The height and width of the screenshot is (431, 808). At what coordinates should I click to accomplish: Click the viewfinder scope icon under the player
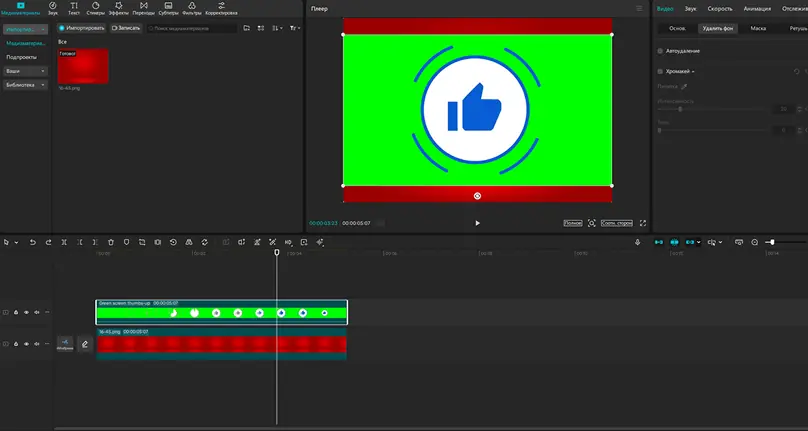[x=592, y=223]
